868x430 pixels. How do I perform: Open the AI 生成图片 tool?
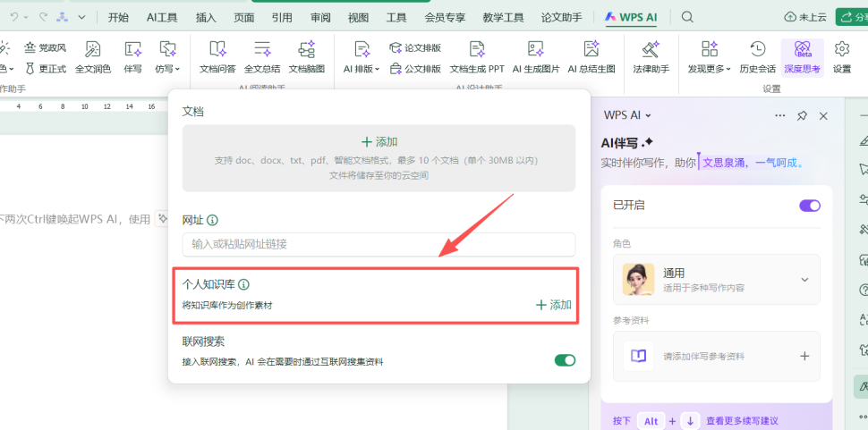click(536, 57)
